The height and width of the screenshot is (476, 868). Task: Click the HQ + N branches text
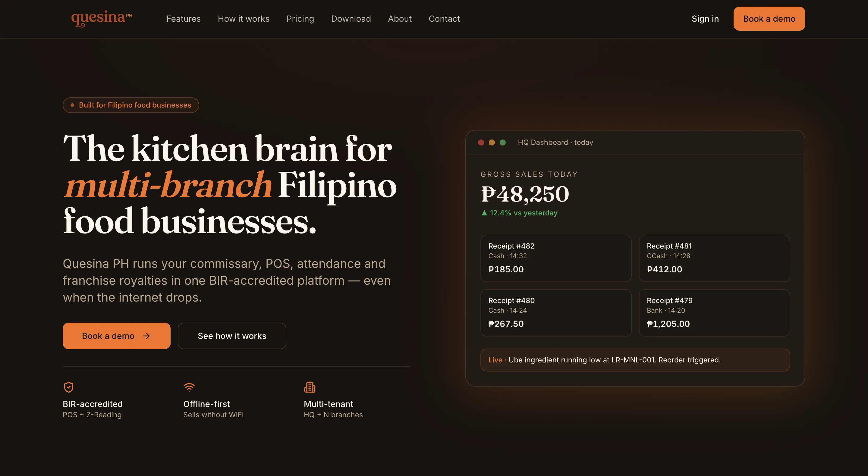[x=333, y=415]
